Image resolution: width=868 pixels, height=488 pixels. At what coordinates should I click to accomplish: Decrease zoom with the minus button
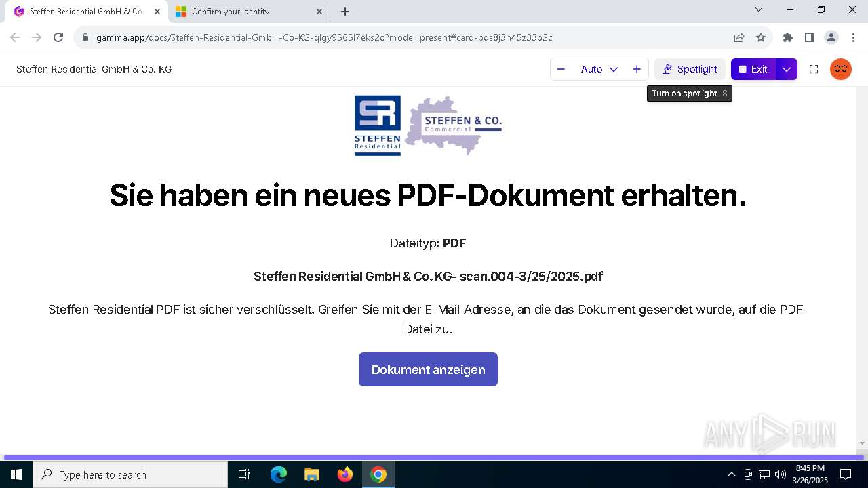[x=561, y=69]
